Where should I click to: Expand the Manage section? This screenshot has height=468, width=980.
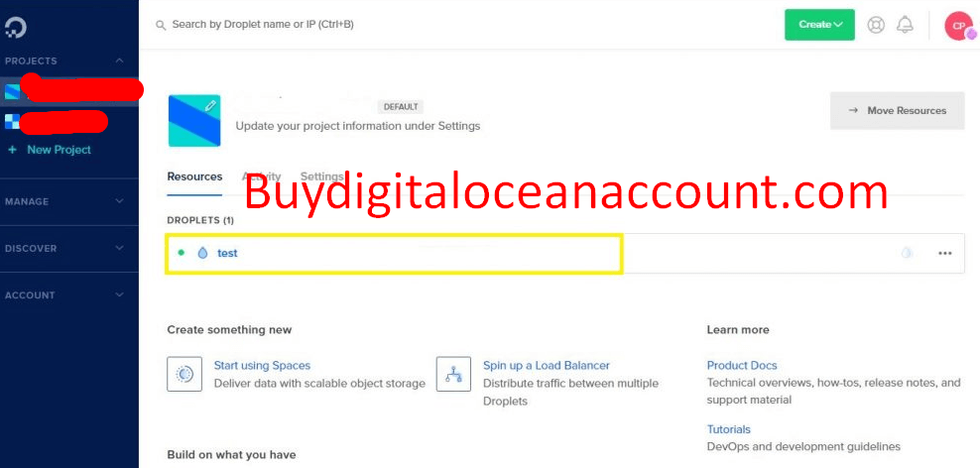[x=119, y=201]
